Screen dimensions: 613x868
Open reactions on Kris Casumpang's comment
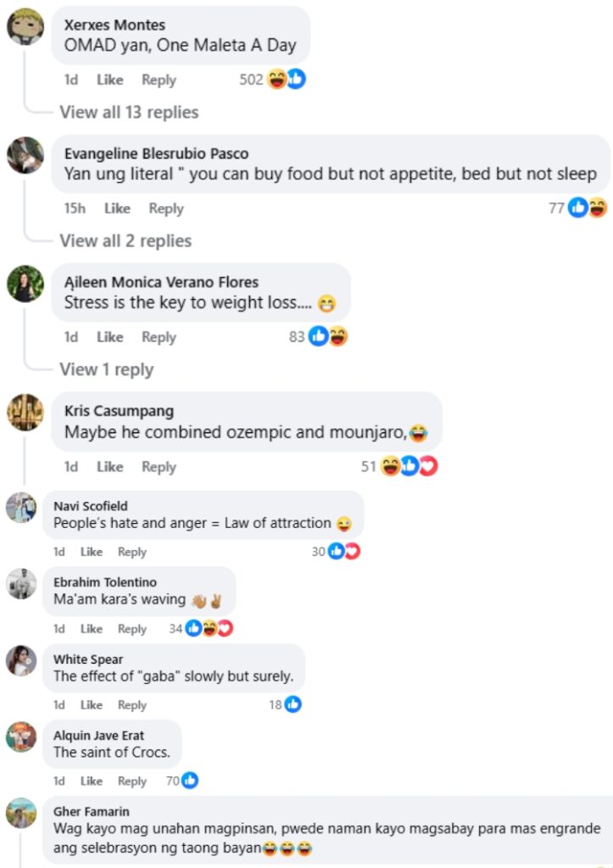(409, 466)
